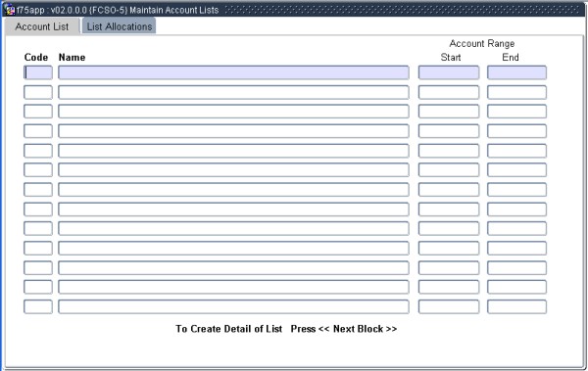Select the Name field in last row
This screenshot has height=371, width=588.
tap(233, 306)
